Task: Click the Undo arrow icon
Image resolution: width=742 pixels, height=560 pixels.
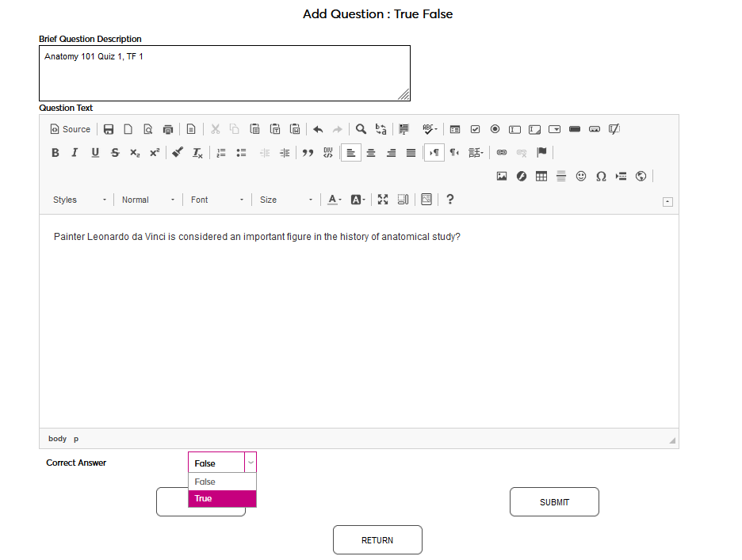Action: click(x=318, y=129)
